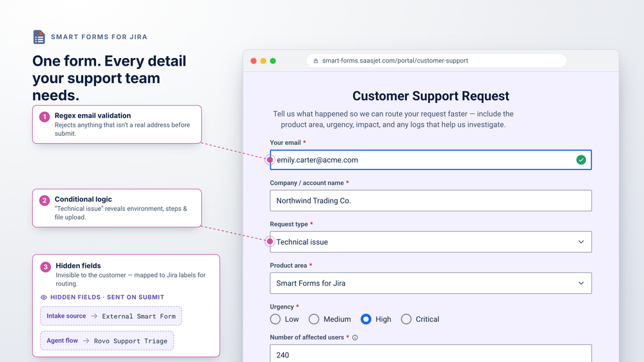Click the Intake source hidden field chip
The height and width of the screenshot is (362, 644).
[x=111, y=316]
